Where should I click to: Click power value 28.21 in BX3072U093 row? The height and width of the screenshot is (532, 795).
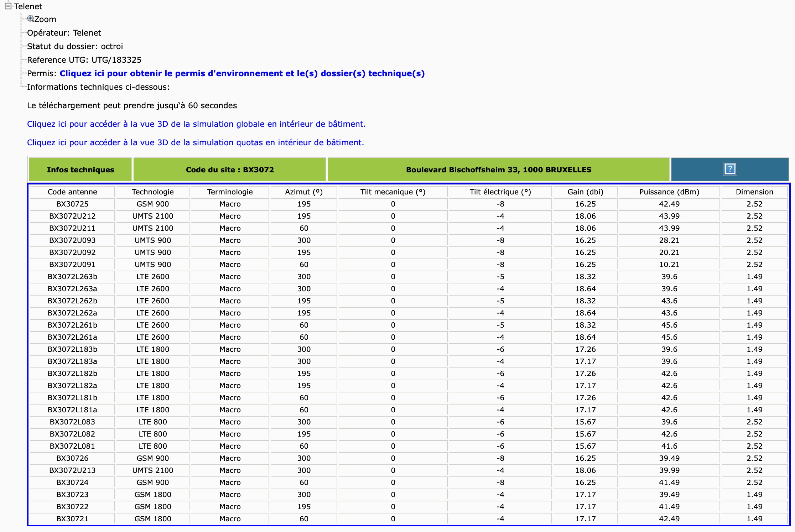[x=669, y=240]
